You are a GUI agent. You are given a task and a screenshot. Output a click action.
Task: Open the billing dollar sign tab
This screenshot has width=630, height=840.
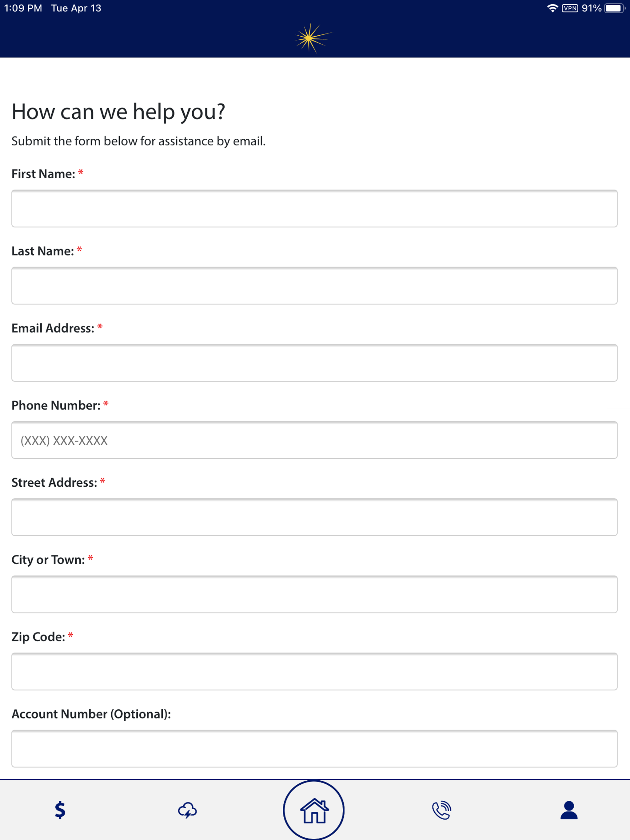click(x=60, y=810)
